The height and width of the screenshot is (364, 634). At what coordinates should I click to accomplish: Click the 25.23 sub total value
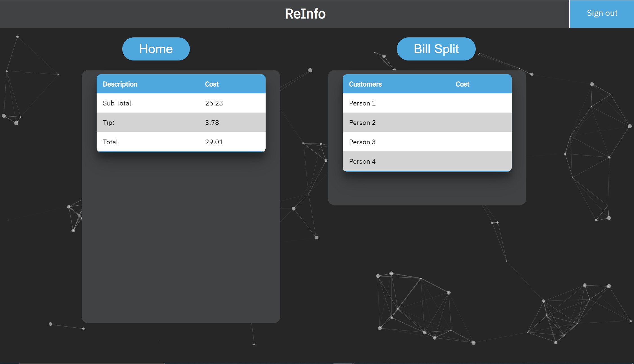coord(214,103)
